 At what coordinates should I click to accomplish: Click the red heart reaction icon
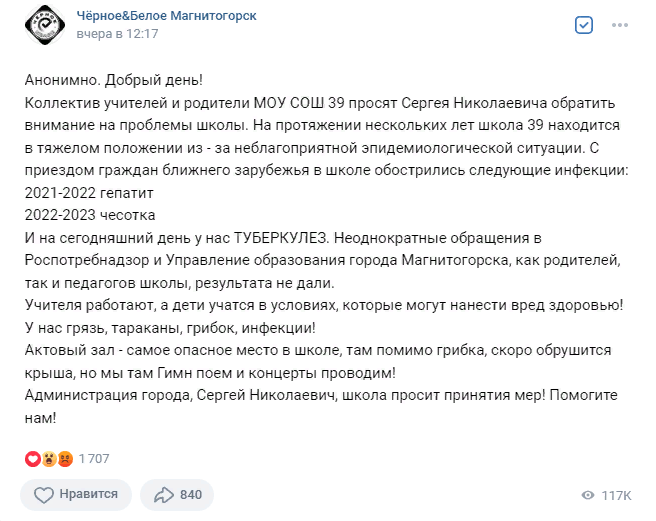pos(33,459)
